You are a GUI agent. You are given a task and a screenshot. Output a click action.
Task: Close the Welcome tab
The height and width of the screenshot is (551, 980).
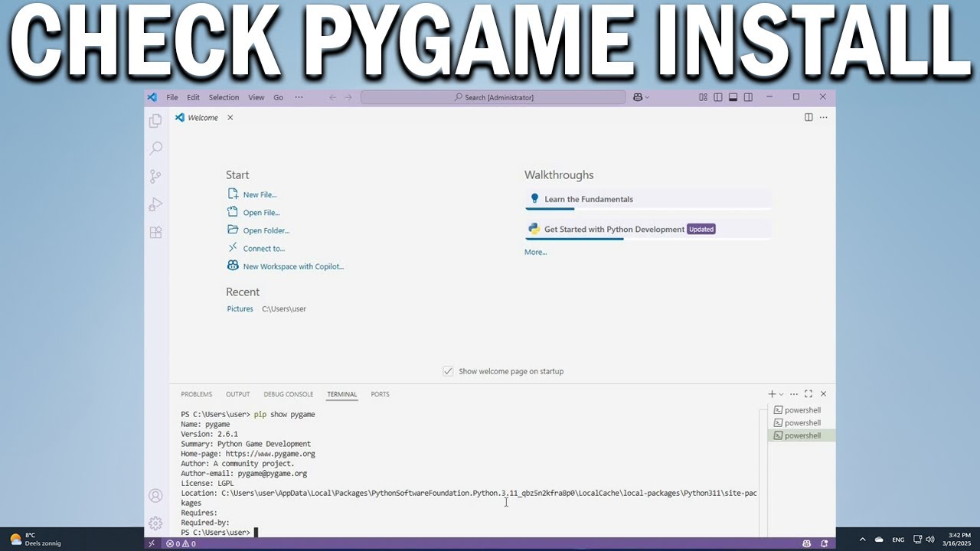(230, 117)
